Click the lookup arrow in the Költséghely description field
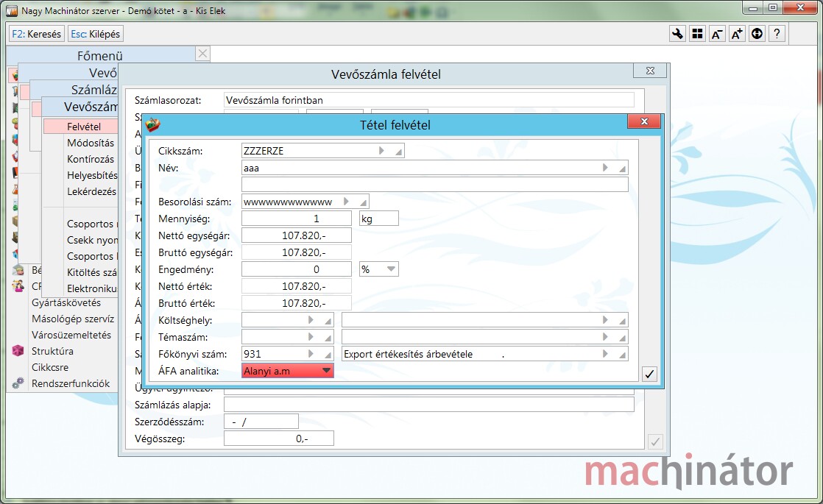823x504 pixels. [x=605, y=320]
